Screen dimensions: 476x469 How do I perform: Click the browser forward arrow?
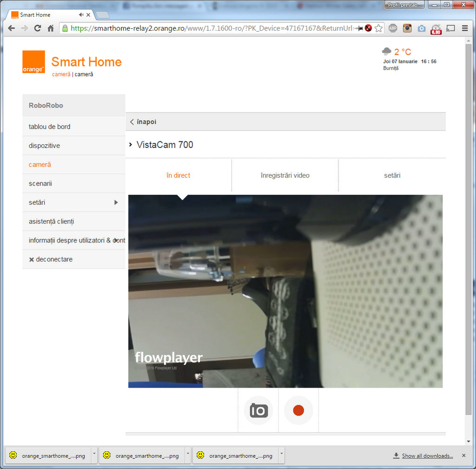pos(25,28)
